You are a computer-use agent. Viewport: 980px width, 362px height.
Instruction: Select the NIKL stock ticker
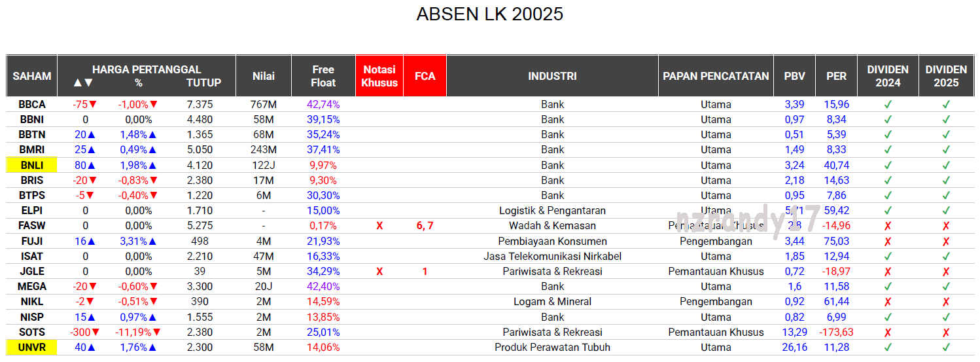coord(32,302)
